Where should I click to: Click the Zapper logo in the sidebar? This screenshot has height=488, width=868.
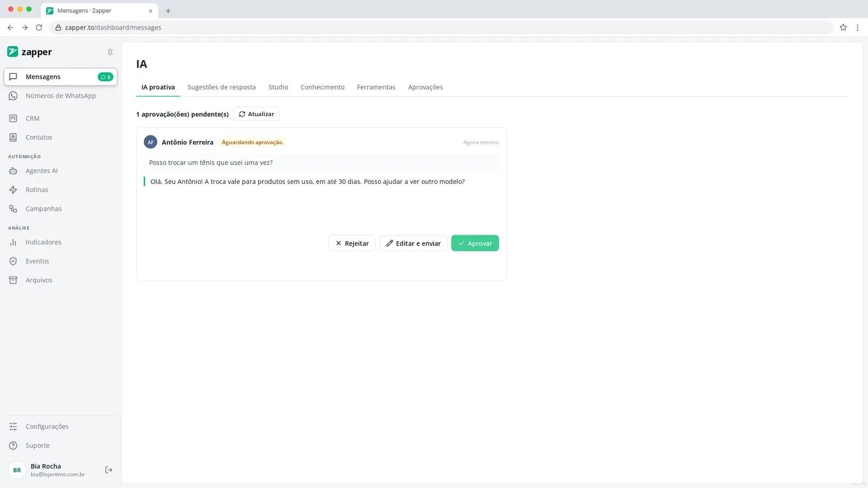(x=29, y=52)
